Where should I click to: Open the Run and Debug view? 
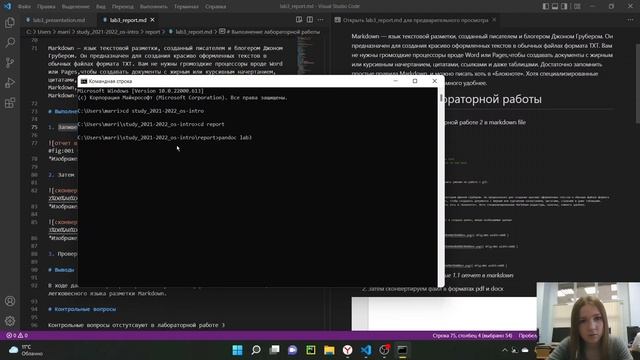point(10,82)
